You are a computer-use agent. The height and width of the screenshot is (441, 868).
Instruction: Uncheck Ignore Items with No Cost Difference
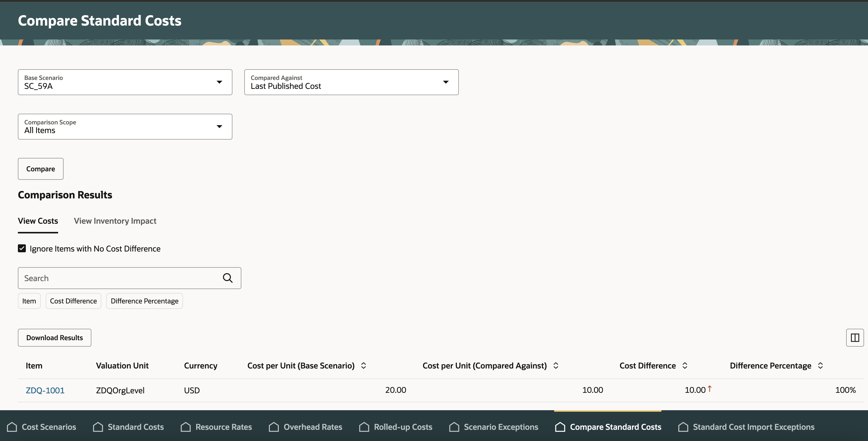(x=22, y=249)
